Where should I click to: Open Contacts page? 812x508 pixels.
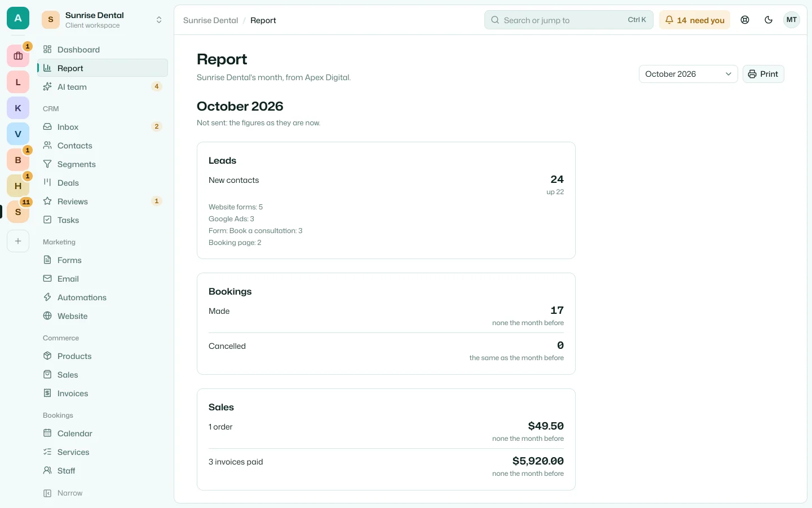pos(103,146)
